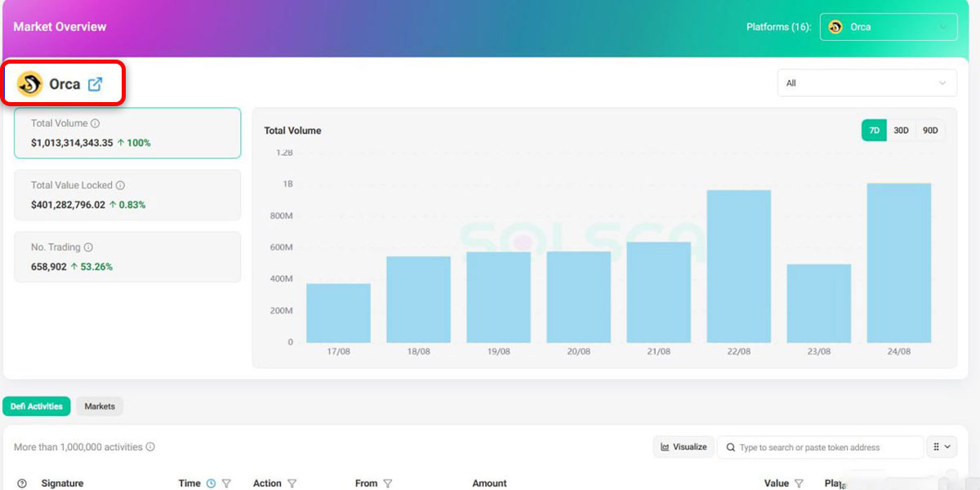
Task: Click the 21/08 bar in the volume chart
Action: [x=659, y=292]
